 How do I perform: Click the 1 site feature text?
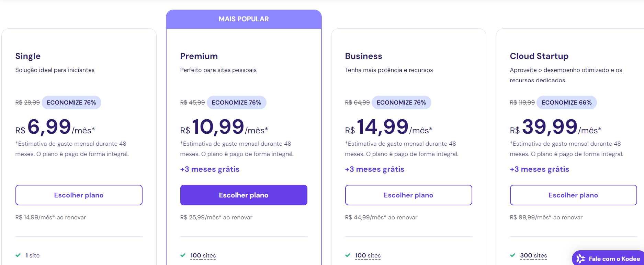[x=32, y=255]
